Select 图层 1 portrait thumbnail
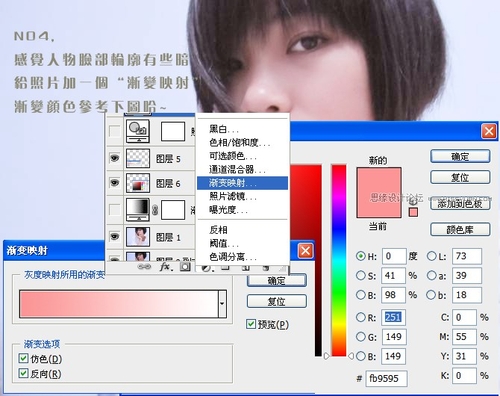This screenshot has width=500, height=396. click(138, 237)
